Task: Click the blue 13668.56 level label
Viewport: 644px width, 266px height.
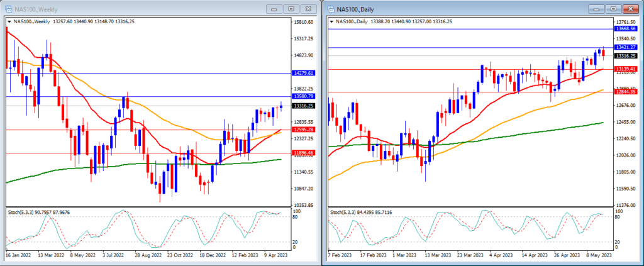Action: (x=625, y=29)
